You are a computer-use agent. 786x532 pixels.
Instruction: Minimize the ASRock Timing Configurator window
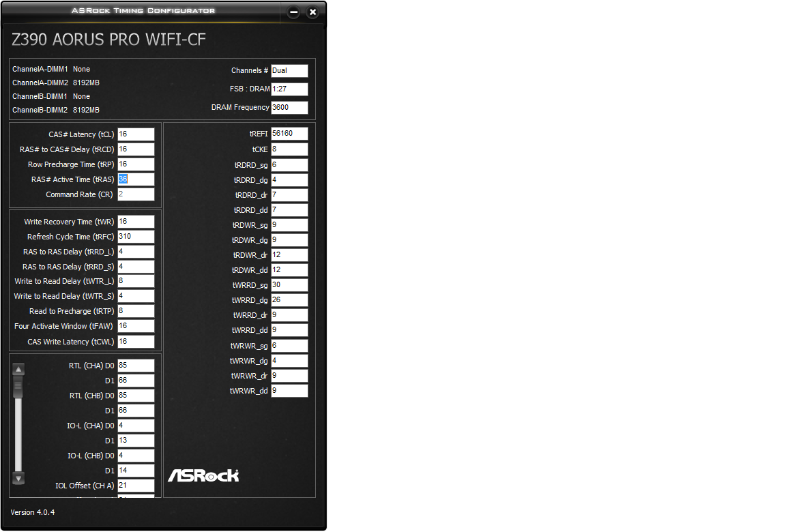pyautogui.click(x=294, y=12)
